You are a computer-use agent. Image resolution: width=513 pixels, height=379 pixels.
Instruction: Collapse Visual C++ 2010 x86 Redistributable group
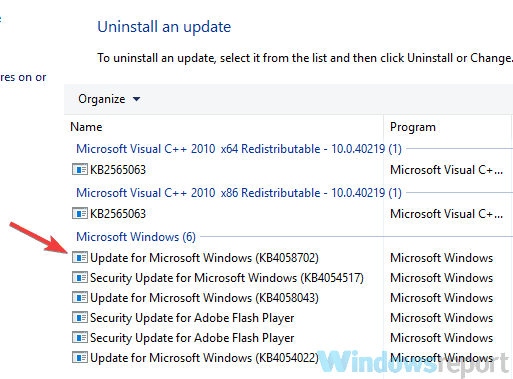coord(239,193)
